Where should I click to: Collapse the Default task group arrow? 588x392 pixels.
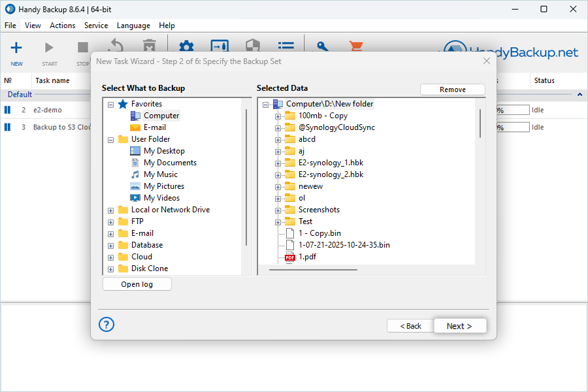coord(580,95)
